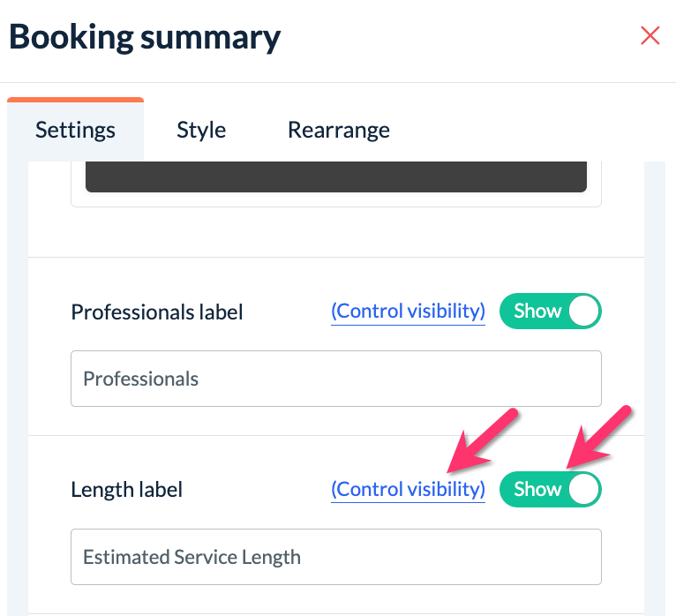Click Control visibility link for Length label
Viewport: 676px width, 616px height.
[x=408, y=489]
